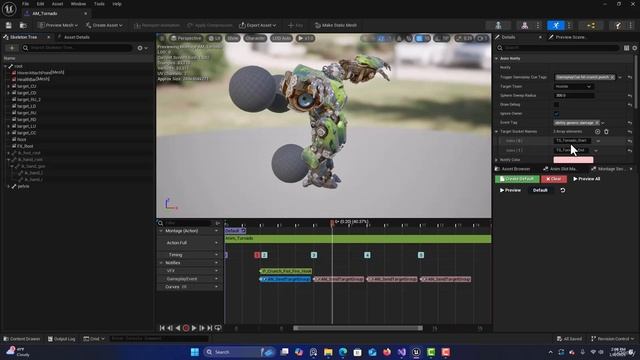Toggle the Show viewport options

(x=233, y=38)
